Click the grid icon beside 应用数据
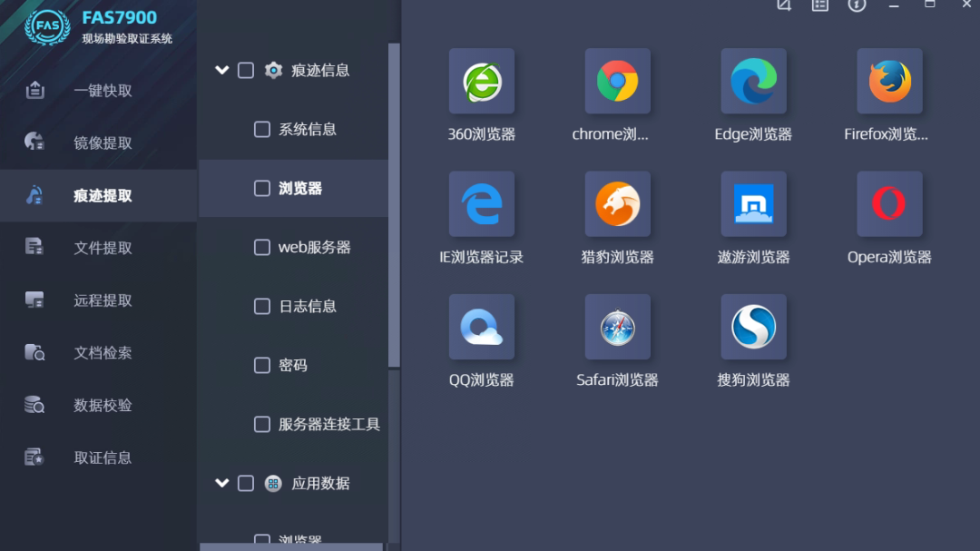The image size is (980, 551). (273, 484)
